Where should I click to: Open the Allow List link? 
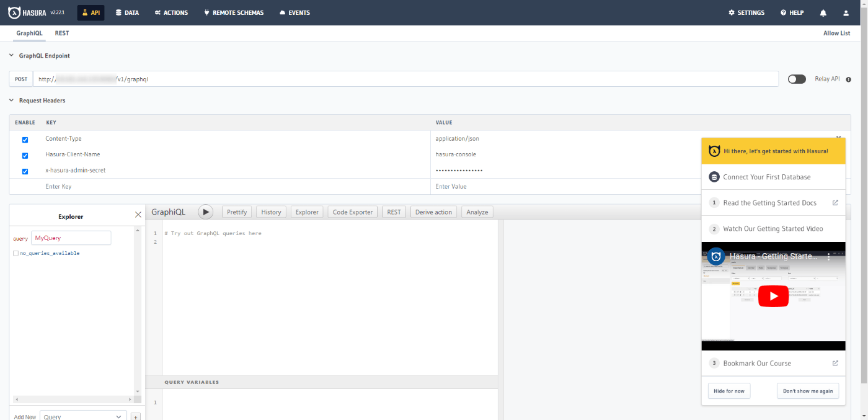[836, 34]
